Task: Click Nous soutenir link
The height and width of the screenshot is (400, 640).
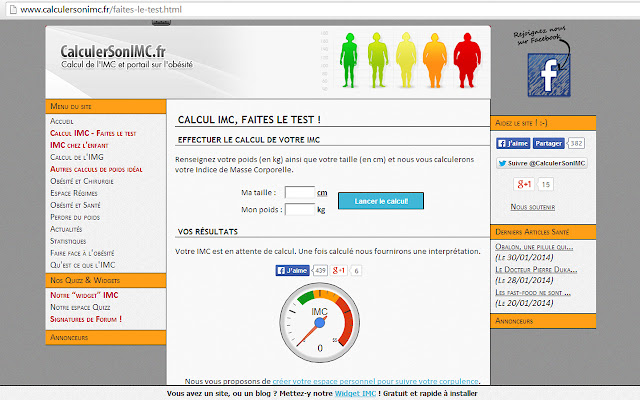Action: tap(533, 207)
